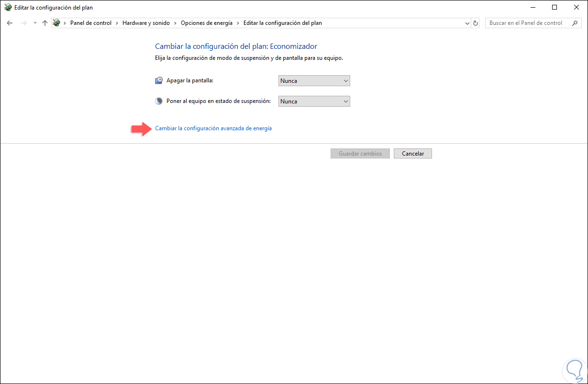Go back using the back arrow
Image resolution: width=588 pixels, height=384 pixels.
click(x=10, y=23)
